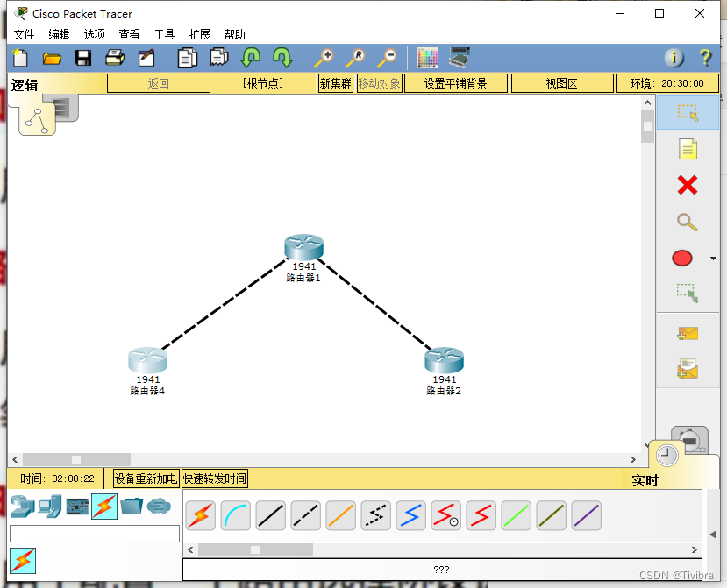727x588 pixels.
Task: Click 快速转发时间 button
Action: pos(215,478)
